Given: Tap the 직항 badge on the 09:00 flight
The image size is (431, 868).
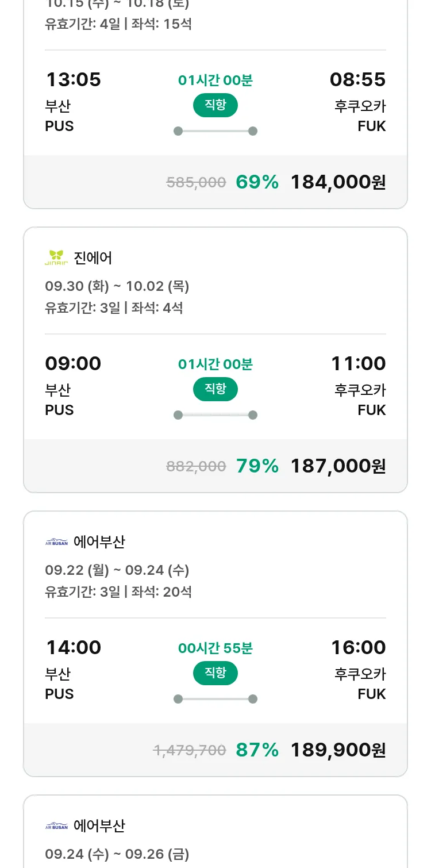Looking at the screenshot, I should click(215, 389).
